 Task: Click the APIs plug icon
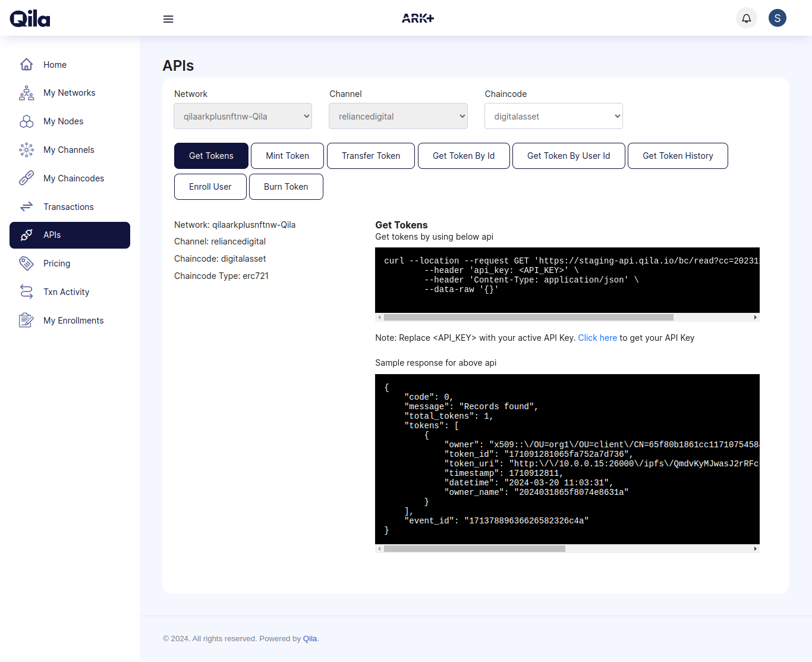click(27, 235)
